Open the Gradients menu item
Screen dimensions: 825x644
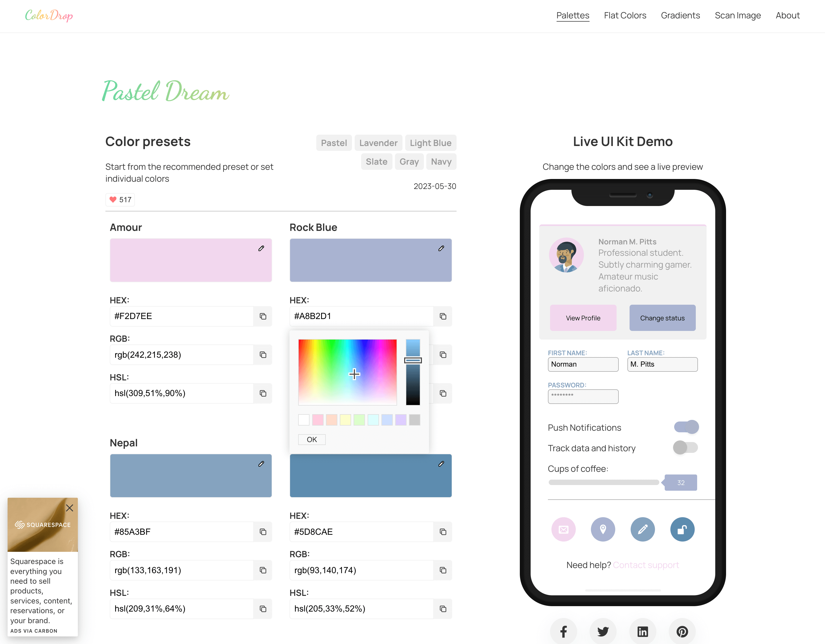click(681, 15)
